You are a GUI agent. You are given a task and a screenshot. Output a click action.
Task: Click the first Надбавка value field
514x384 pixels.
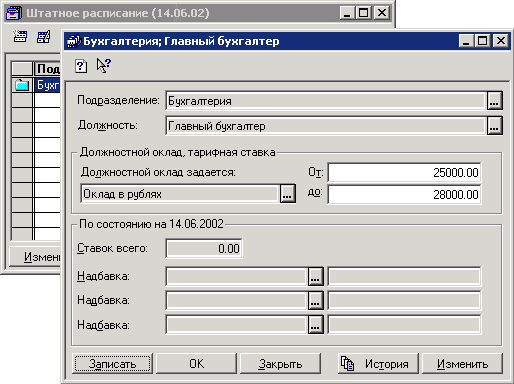coord(404,276)
